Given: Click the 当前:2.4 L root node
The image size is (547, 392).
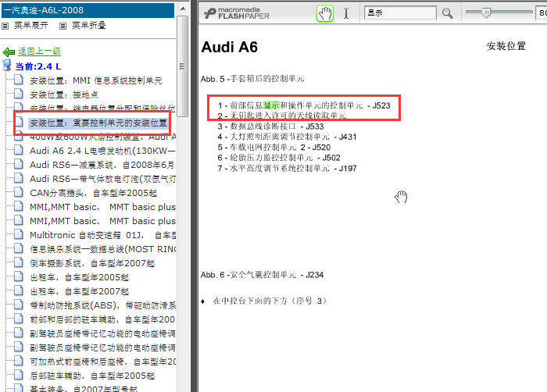Looking at the screenshot, I should pos(38,66).
